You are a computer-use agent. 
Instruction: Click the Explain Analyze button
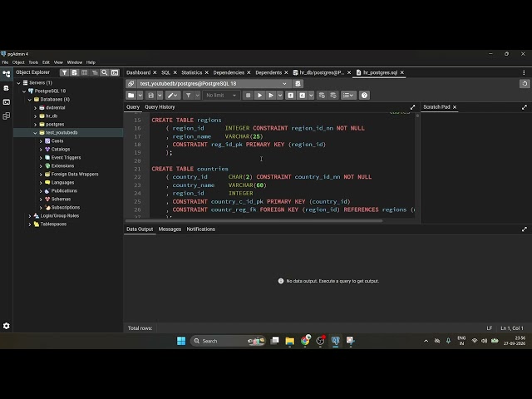302,96
